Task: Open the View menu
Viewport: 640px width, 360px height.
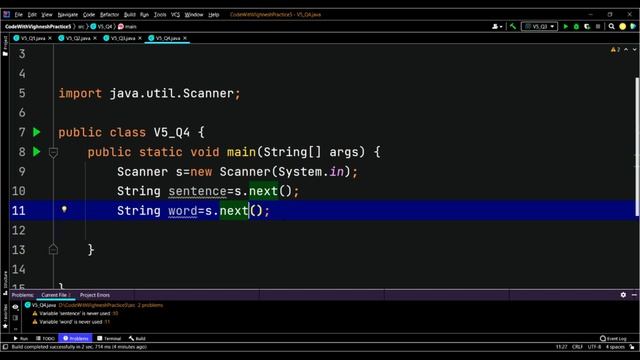Action: pyautogui.click(x=47, y=14)
